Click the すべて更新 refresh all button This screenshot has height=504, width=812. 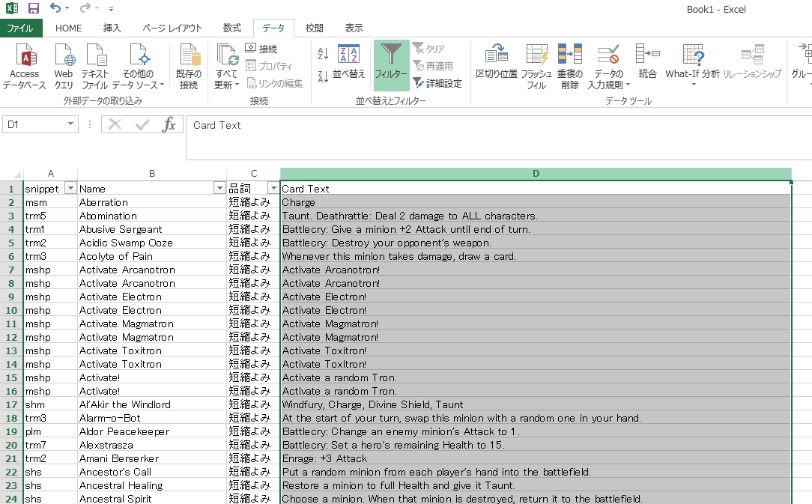coord(227,67)
